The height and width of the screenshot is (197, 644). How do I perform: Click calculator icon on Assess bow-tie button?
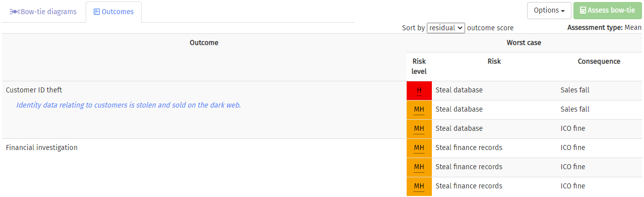pyautogui.click(x=583, y=10)
